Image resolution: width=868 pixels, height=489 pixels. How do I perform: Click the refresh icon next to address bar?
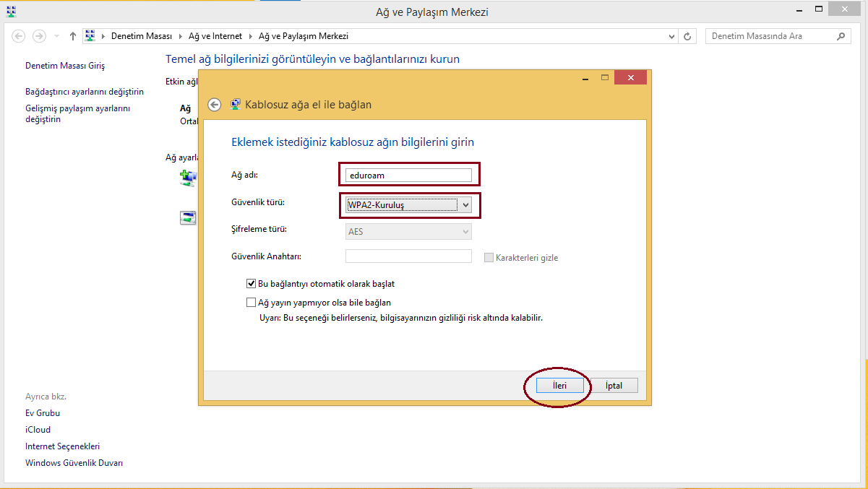coord(687,36)
